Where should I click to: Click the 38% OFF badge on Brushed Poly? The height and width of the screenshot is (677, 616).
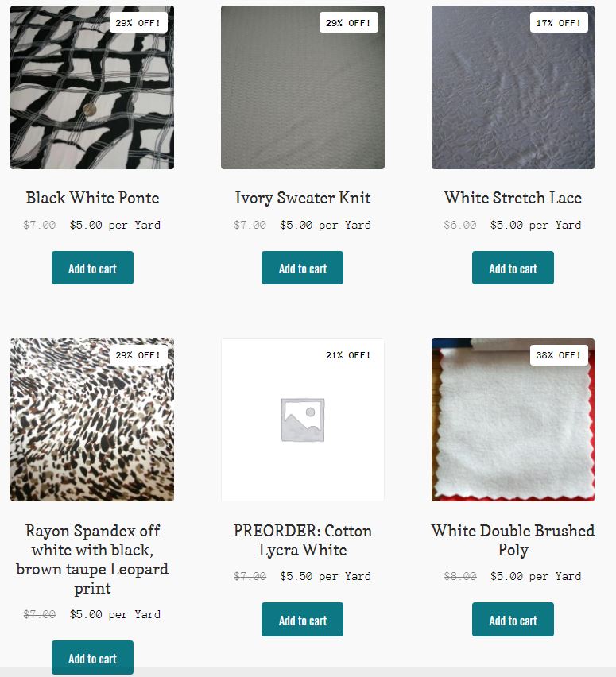[x=559, y=355]
